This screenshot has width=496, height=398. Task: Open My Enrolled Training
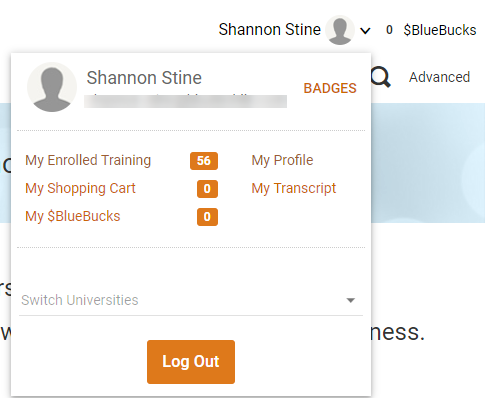pos(88,160)
